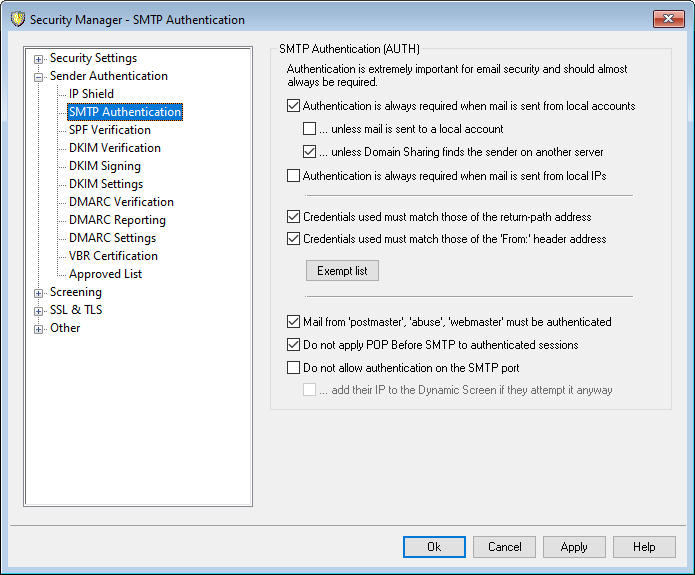Expand the Screening tree node
Viewport: 695px width, 575px height.
39,292
